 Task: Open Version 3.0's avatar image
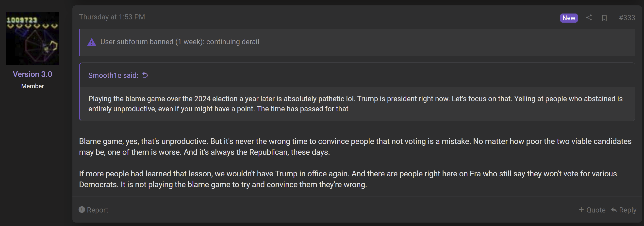(x=33, y=38)
